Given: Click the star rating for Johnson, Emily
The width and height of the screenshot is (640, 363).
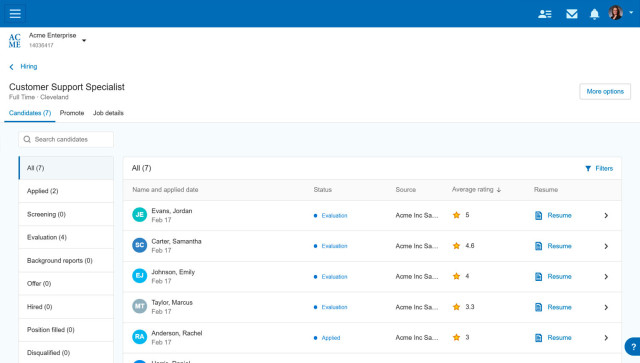Looking at the screenshot, I should (x=456, y=276).
